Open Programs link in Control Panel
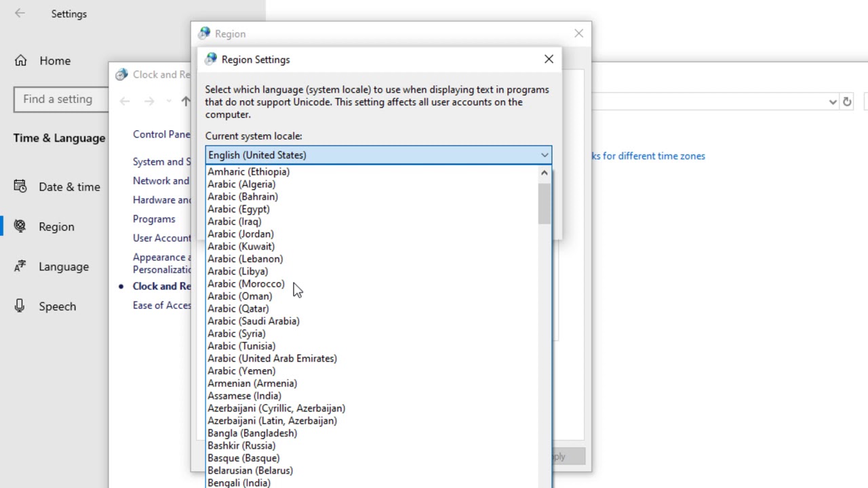The image size is (868, 488). click(x=154, y=219)
